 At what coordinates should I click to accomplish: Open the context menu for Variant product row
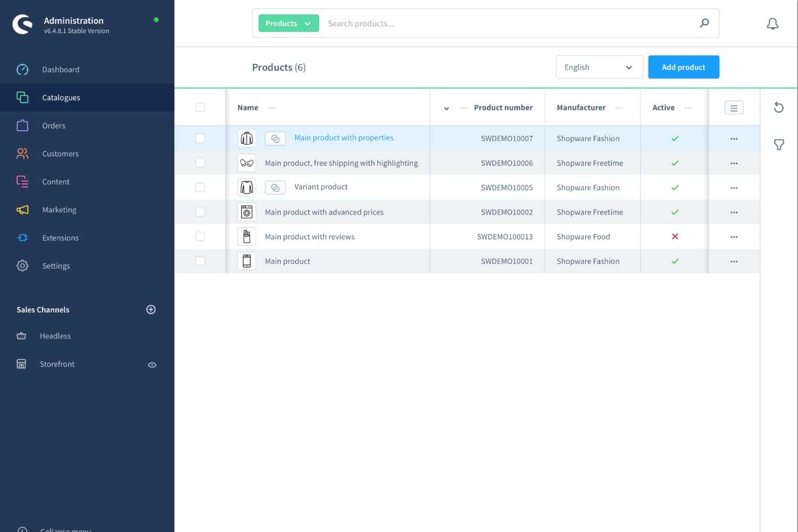click(x=734, y=187)
